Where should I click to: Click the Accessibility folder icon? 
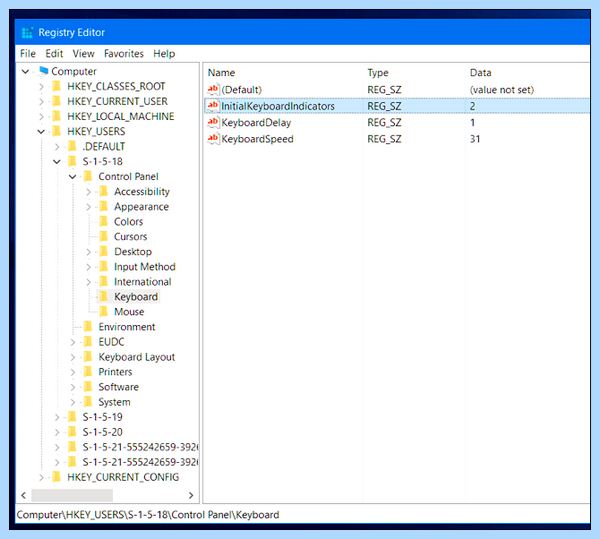[x=103, y=191]
